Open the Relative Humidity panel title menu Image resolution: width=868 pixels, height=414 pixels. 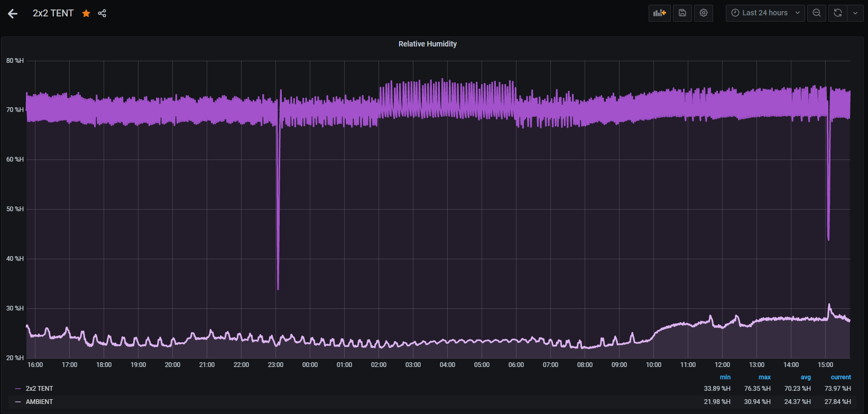tap(428, 44)
